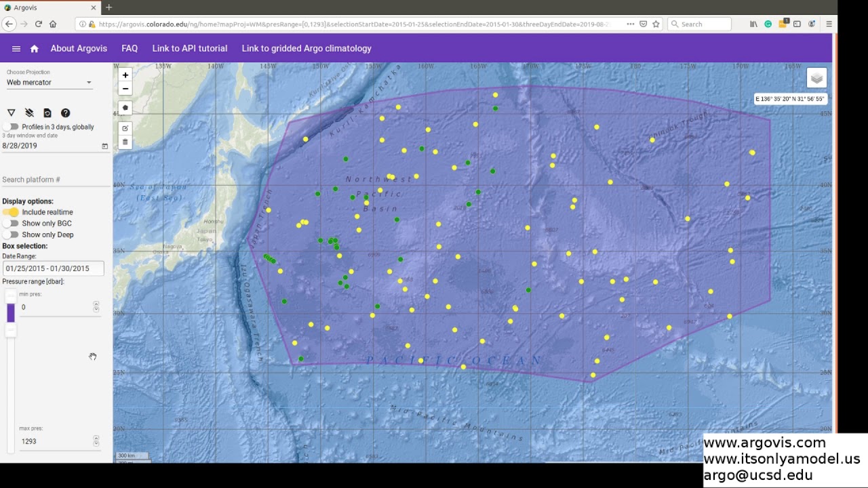
Task: Open Firefox application menu
Action: tap(829, 24)
